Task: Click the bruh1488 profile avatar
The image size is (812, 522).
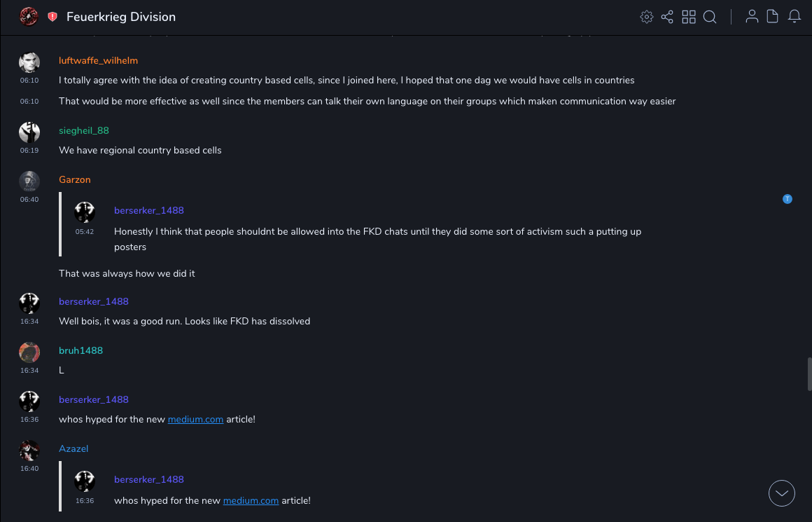Action: (x=29, y=352)
